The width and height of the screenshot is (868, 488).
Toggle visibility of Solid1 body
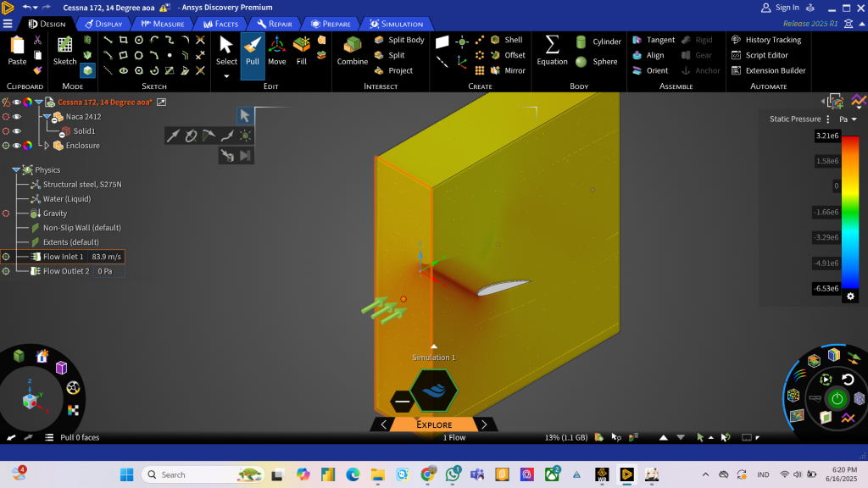point(17,131)
